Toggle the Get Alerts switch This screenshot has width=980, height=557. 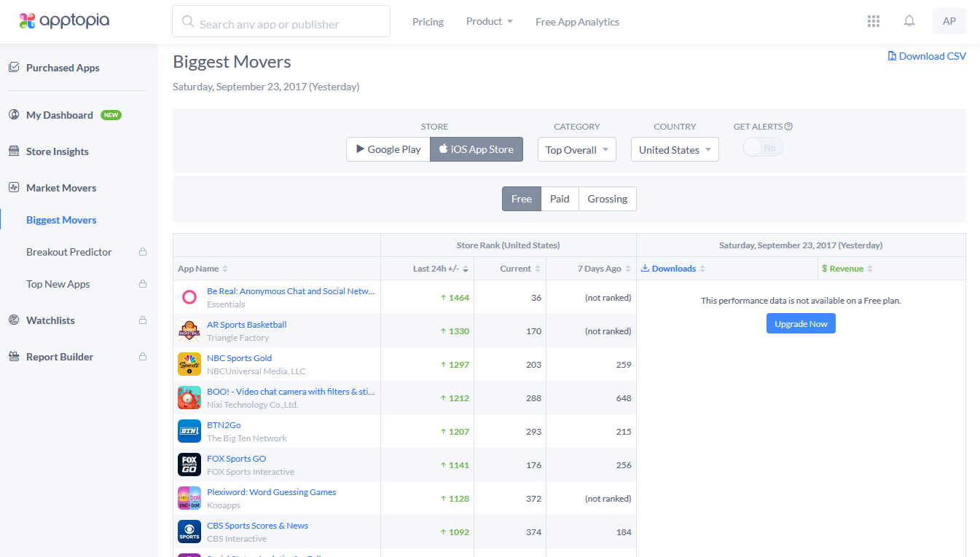click(763, 148)
